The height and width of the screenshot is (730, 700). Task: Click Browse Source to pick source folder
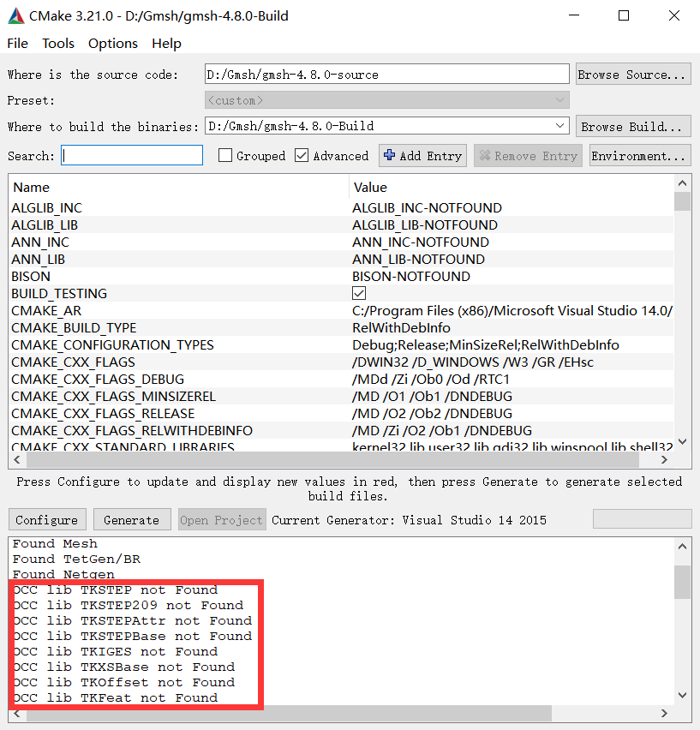click(632, 74)
